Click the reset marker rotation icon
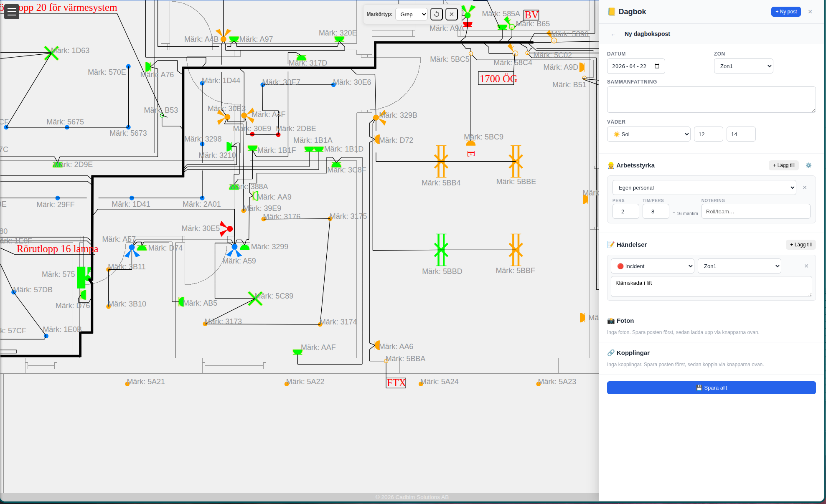The image size is (826, 504). pos(436,14)
